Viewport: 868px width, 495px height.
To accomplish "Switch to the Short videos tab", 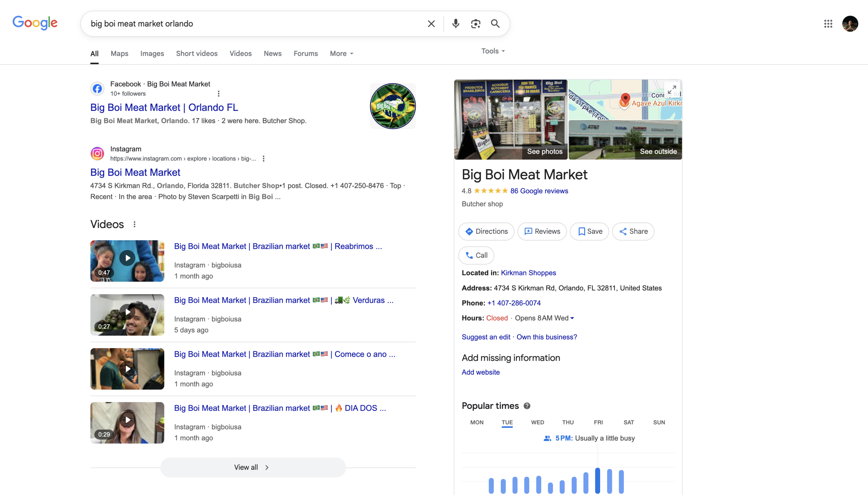I will pos(197,53).
